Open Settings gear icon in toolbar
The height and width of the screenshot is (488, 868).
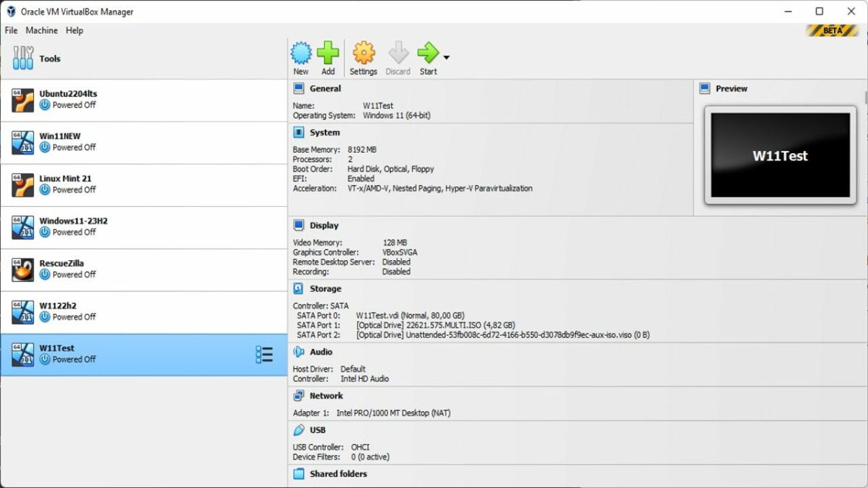click(x=364, y=53)
